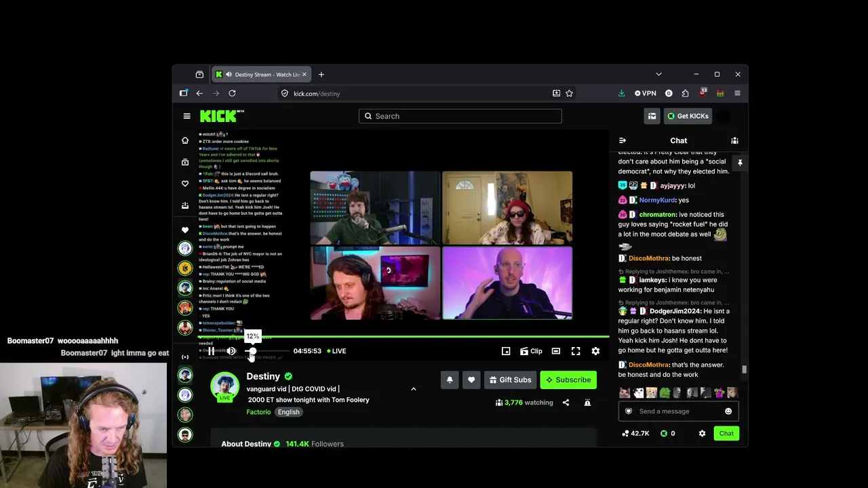
Task: Open browser downloads arrow icon
Action: pos(621,94)
